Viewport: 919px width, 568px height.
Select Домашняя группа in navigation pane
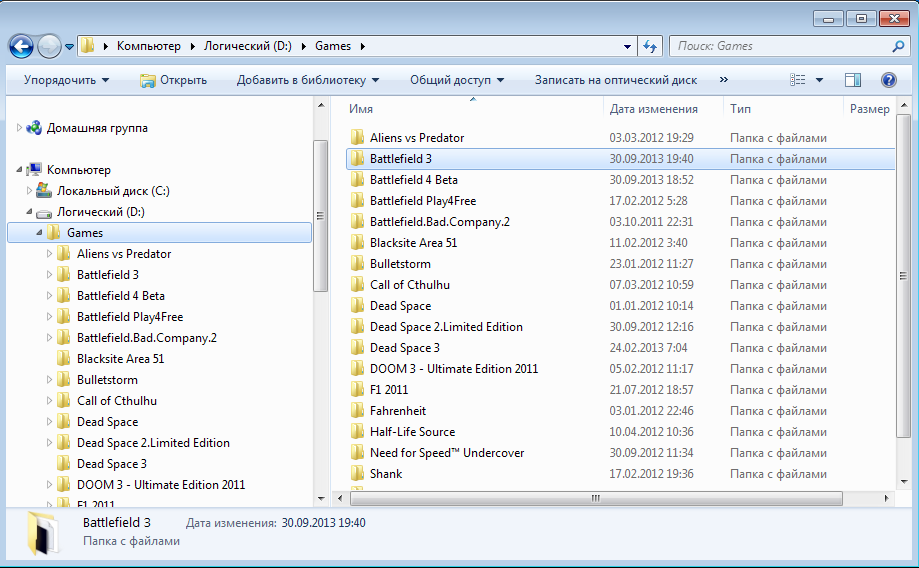click(97, 128)
